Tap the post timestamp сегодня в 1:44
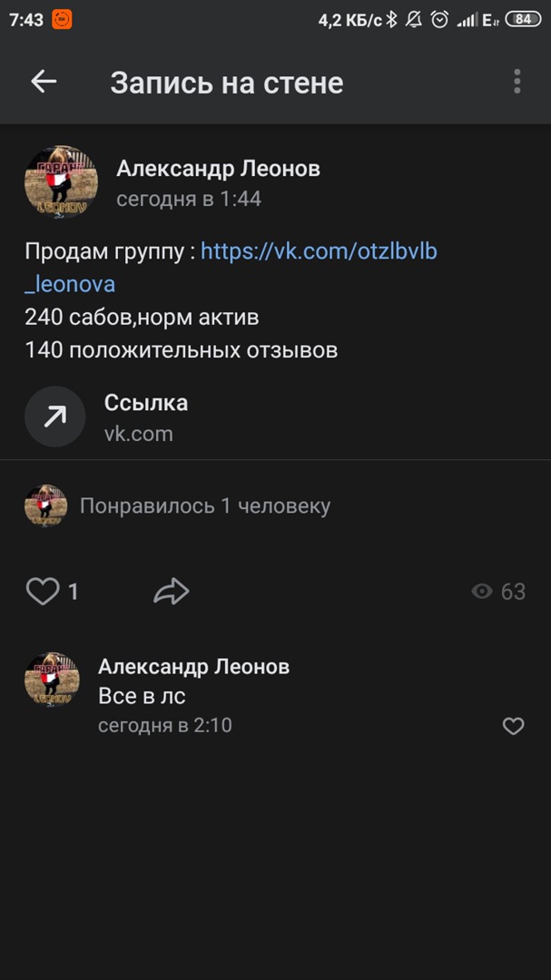This screenshot has height=980, width=551. click(x=189, y=199)
